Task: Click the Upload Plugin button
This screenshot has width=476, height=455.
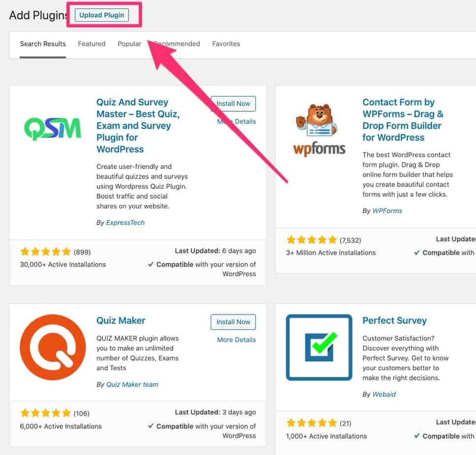Action: pyautogui.click(x=102, y=15)
